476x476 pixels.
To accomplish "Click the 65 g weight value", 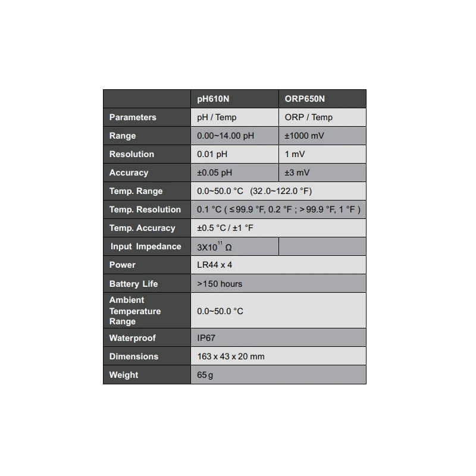I will coord(205,375).
